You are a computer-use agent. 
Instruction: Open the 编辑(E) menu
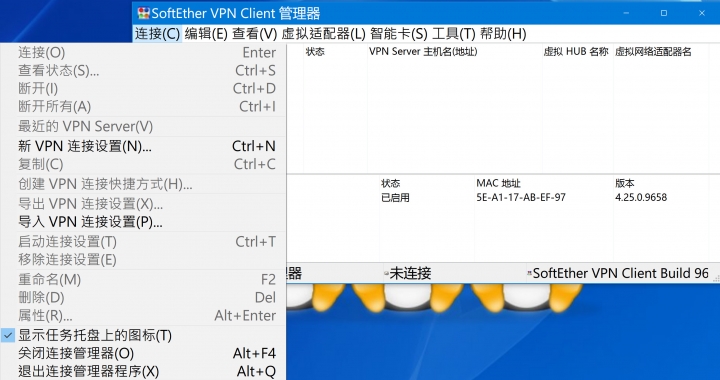(206, 34)
